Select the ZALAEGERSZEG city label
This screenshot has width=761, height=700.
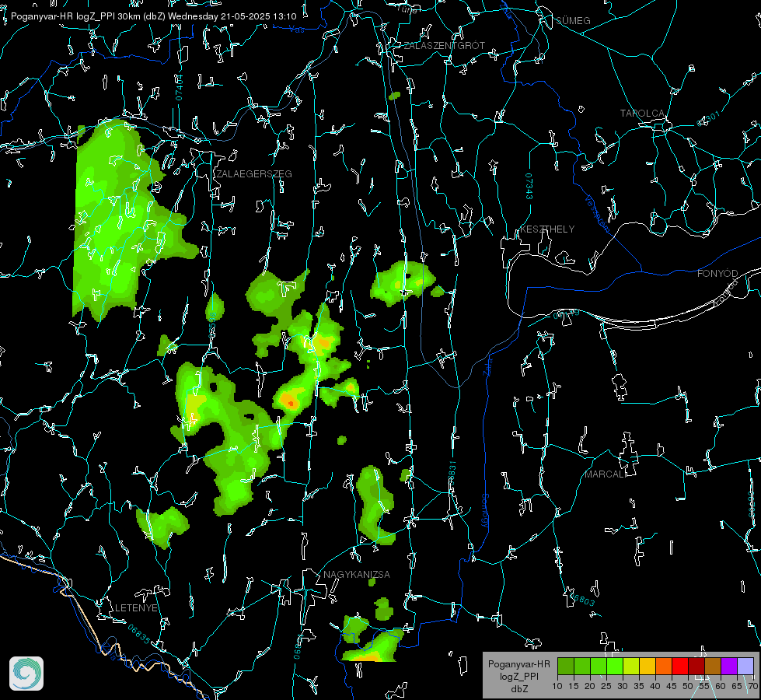tap(254, 174)
